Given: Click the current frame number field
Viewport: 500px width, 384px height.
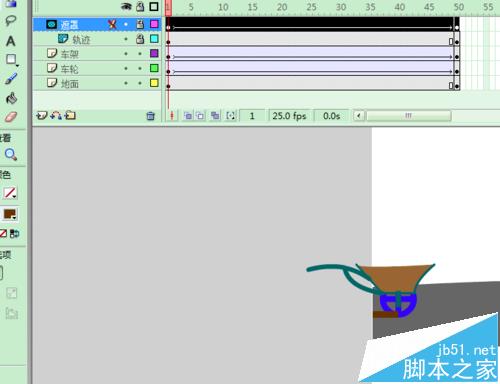Looking at the screenshot, I should [252, 116].
